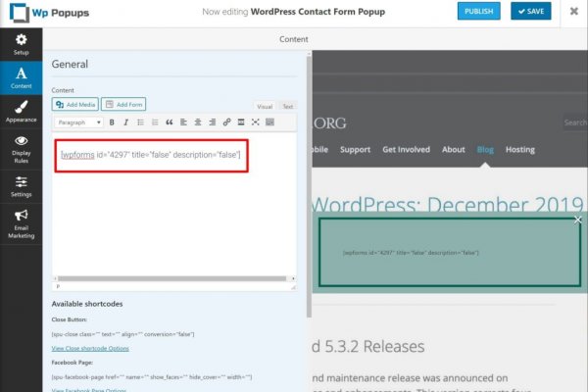The height and width of the screenshot is (392, 588).
Task: Switch to the Text editor tab
Action: click(x=287, y=106)
